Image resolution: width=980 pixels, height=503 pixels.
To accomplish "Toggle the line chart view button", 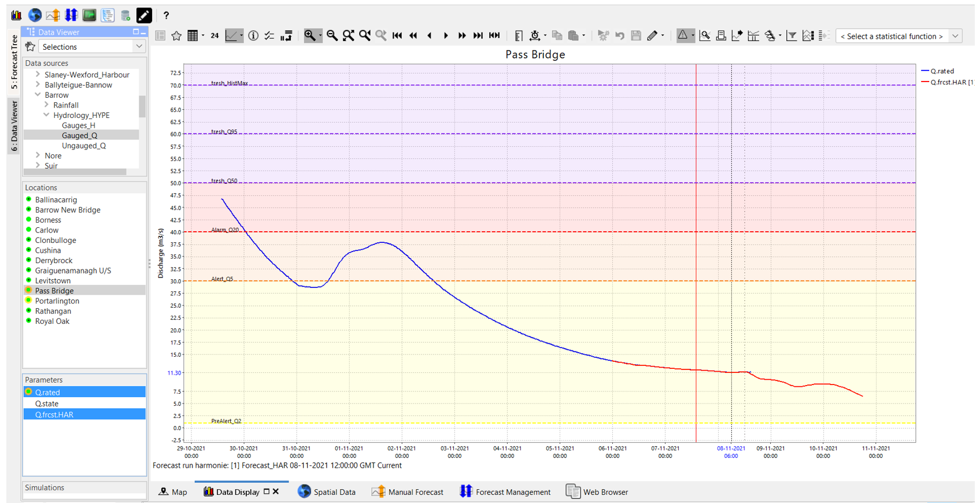I will click(x=231, y=36).
